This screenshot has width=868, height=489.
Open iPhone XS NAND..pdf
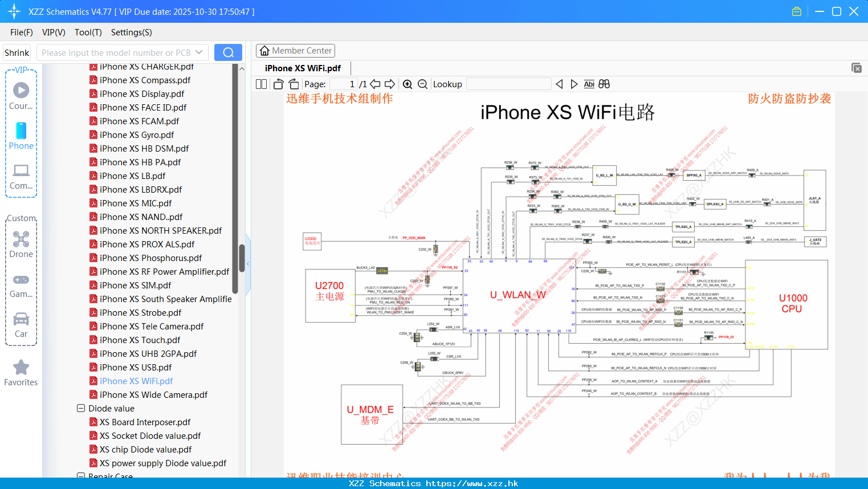click(141, 217)
